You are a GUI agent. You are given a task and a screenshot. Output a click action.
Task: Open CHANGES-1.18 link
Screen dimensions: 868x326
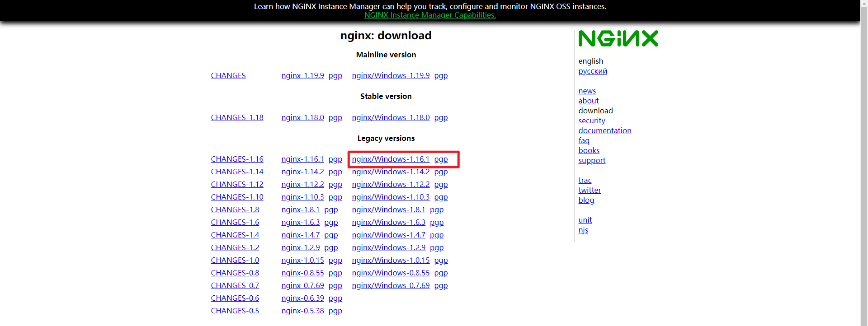coord(237,117)
